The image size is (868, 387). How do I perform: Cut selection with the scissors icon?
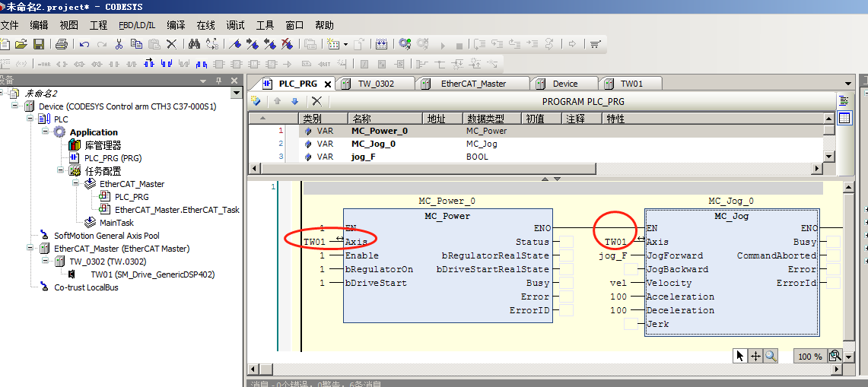(119, 44)
